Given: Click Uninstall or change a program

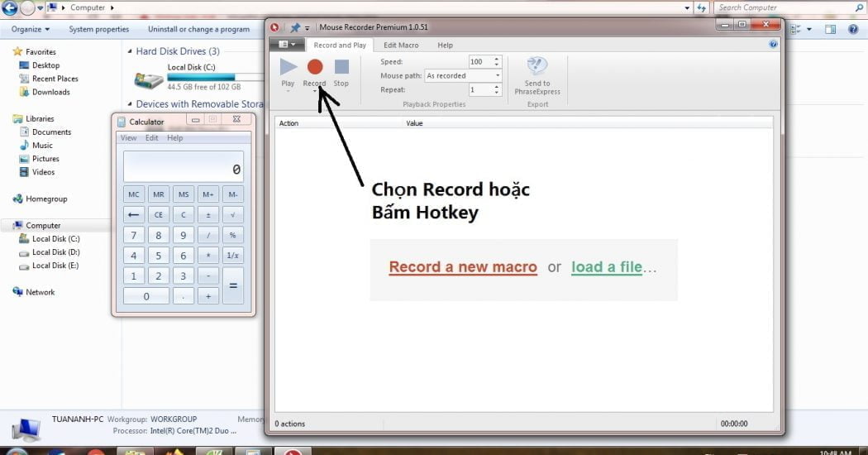Looking at the screenshot, I should click(x=198, y=30).
